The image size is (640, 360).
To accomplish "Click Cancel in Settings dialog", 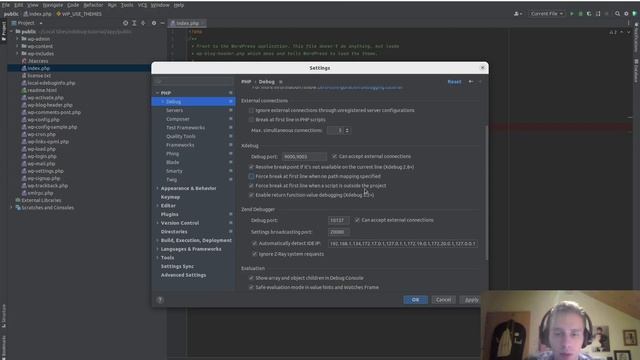I will click(x=443, y=300).
